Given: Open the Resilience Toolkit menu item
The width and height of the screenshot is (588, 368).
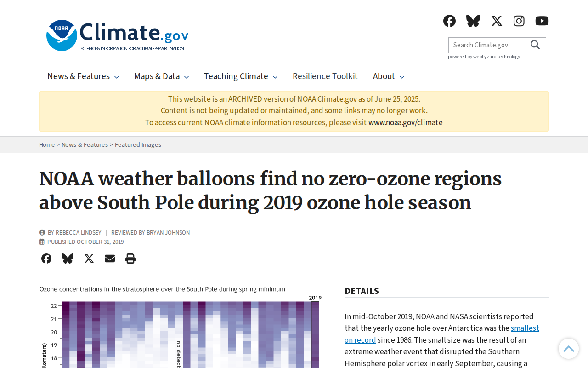Looking at the screenshot, I should (x=325, y=76).
